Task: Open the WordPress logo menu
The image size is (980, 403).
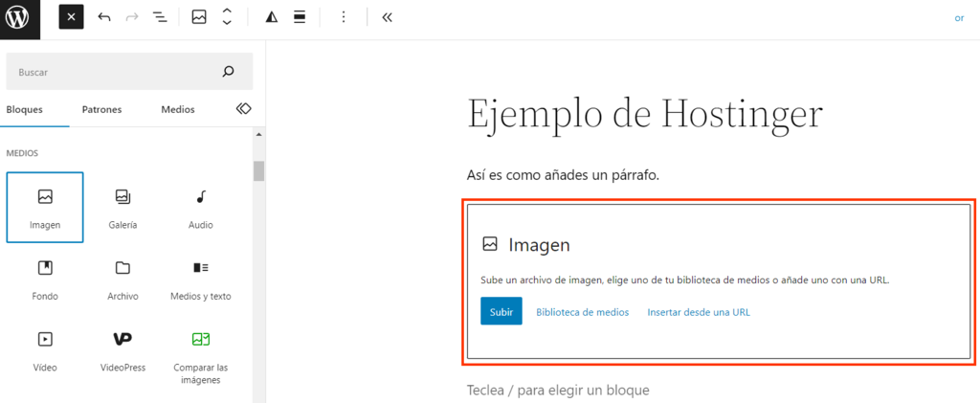Action: click(20, 18)
